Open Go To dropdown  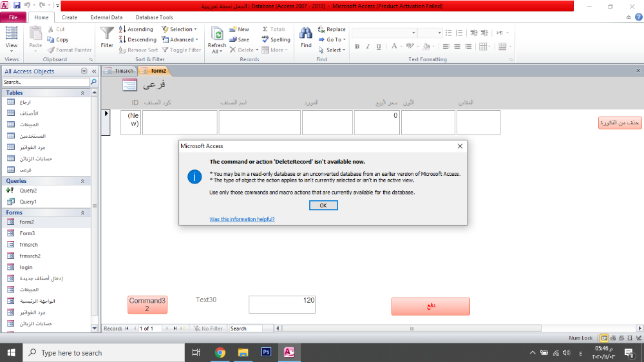(332, 39)
